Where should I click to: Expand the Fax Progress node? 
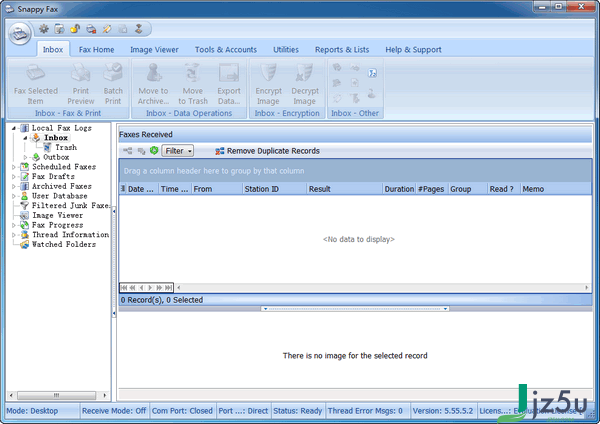coord(14,225)
